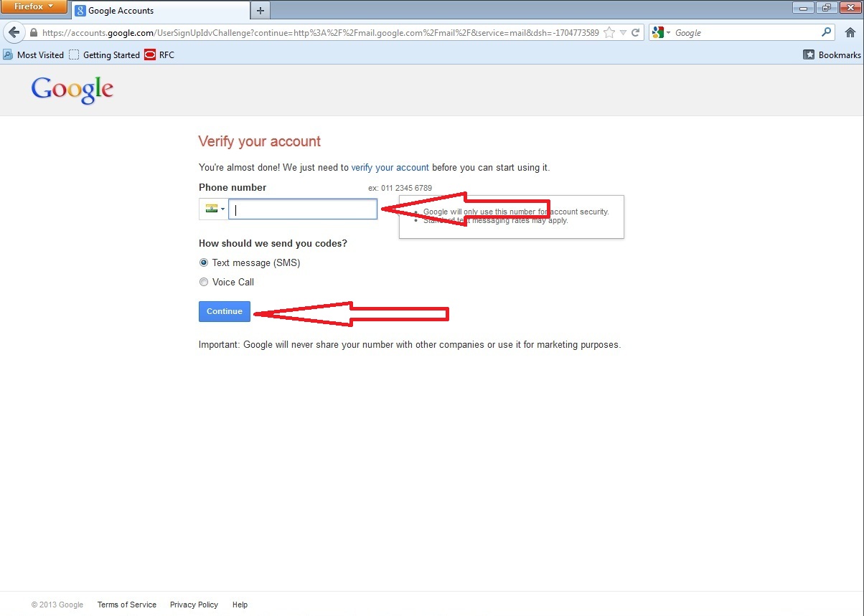This screenshot has width=864, height=616.
Task: Bookmark this page with the star icon
Action: pos(609,33)
